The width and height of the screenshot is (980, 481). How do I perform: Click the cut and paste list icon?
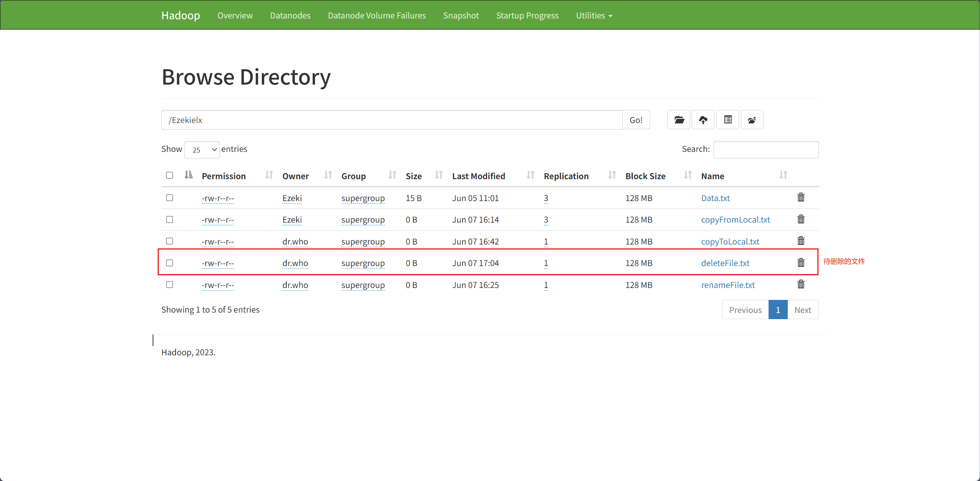728,120
